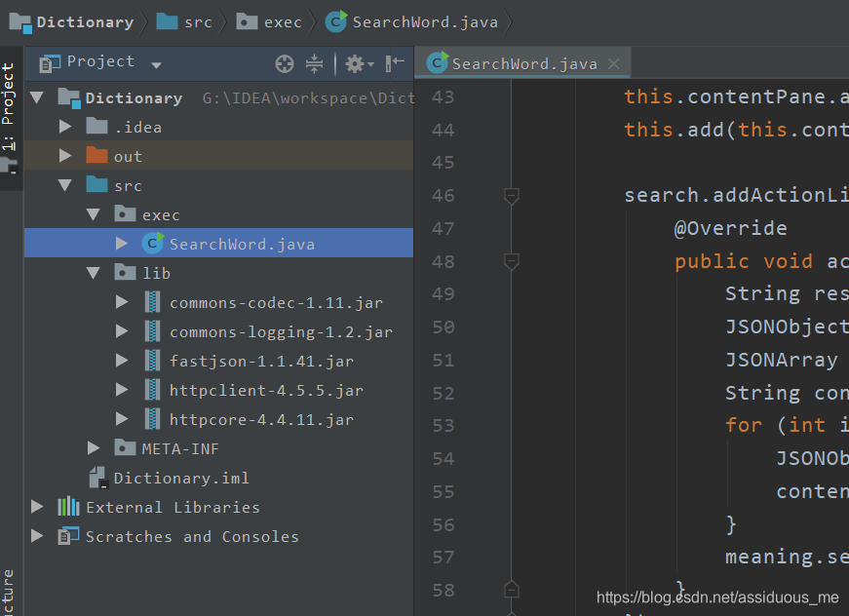Image resolution: width=849 pixels, height=616 pixels.
Task: Collapse the lib folder arrow
Action: point(94,273)
